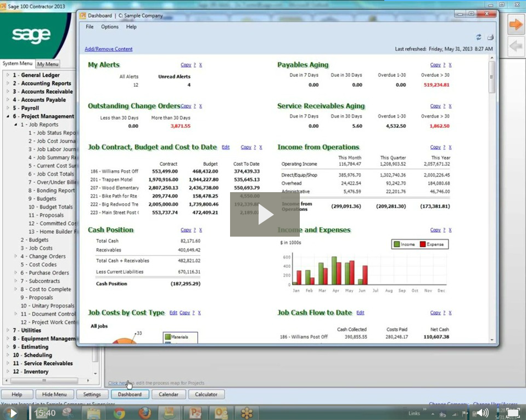Expand the Cost to Complete tree node
This screenshot has width=526, height=420.
tap(15, 289)
